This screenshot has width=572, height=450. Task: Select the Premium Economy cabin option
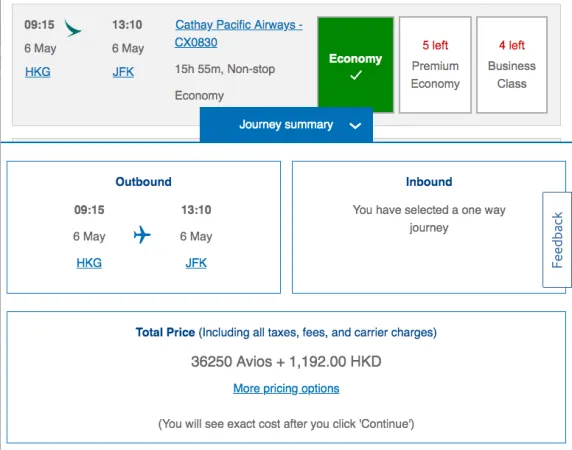(435, 65)
